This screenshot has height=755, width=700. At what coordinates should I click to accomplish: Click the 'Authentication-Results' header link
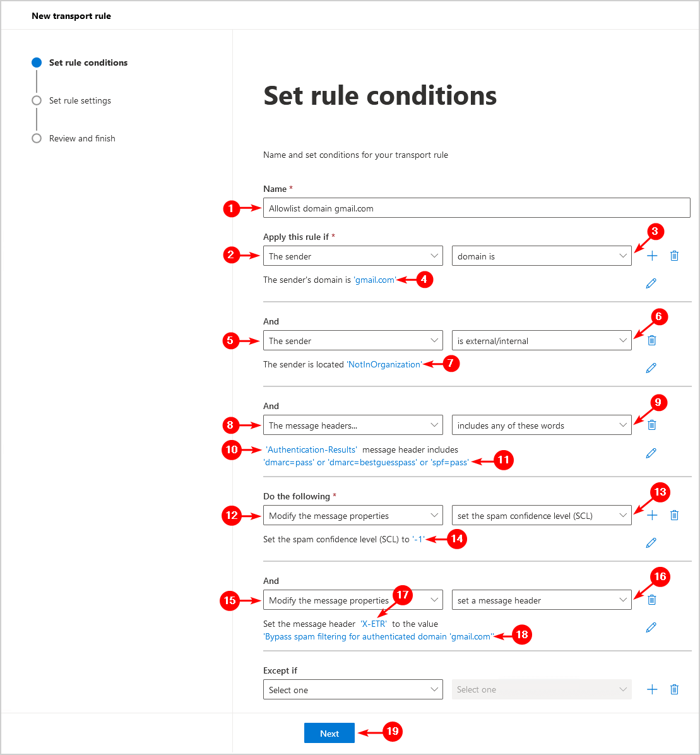point(312,449)
